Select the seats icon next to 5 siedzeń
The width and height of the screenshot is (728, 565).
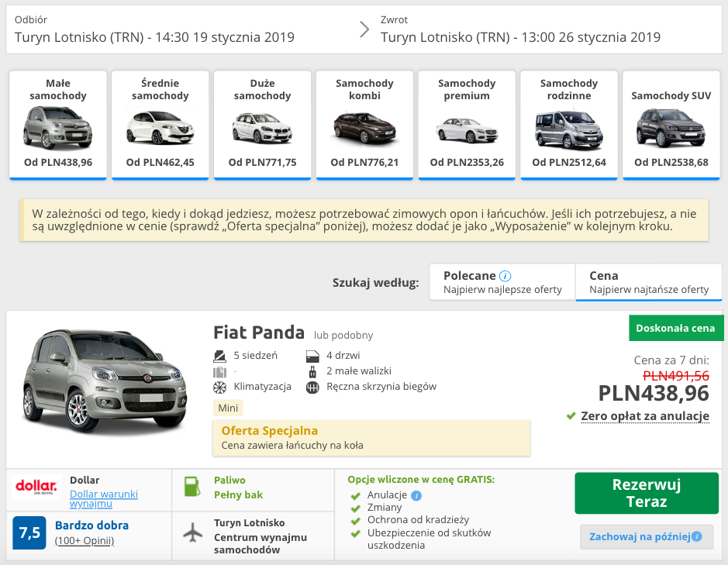[x=220, y=353]
